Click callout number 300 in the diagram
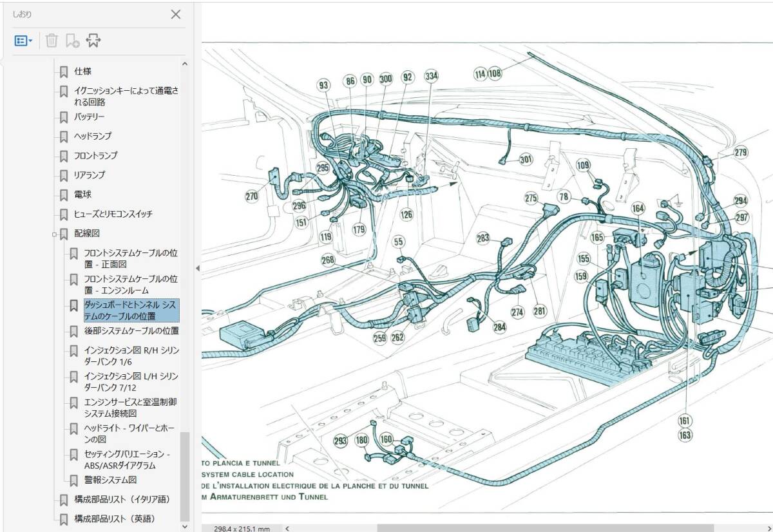Viewport: 773px width, 532px height. click(385, 79)
